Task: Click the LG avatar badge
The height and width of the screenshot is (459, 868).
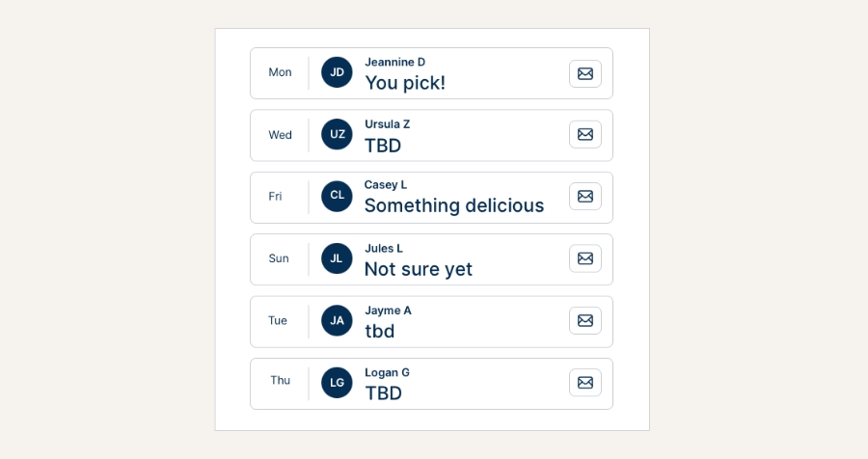Action: pyautogui.click(x=337, y=383)
